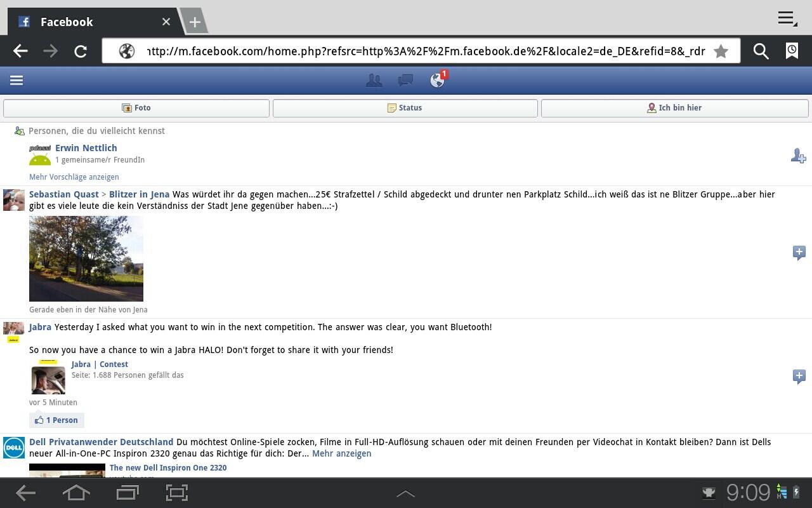Bookmark page with star icon
This screenshot has height=508, width=812.
[x=721, y=51]
